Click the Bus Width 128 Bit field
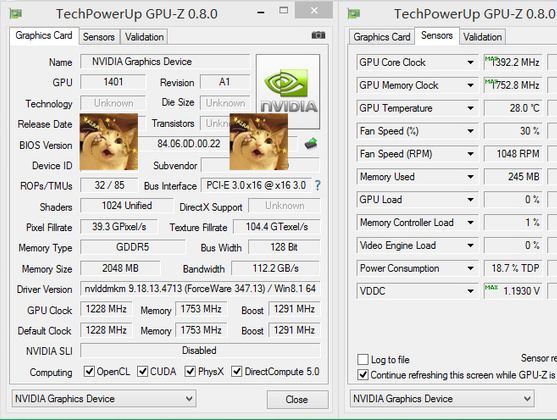This screenshot has width=557, height=420. click(x=284, y=247)
